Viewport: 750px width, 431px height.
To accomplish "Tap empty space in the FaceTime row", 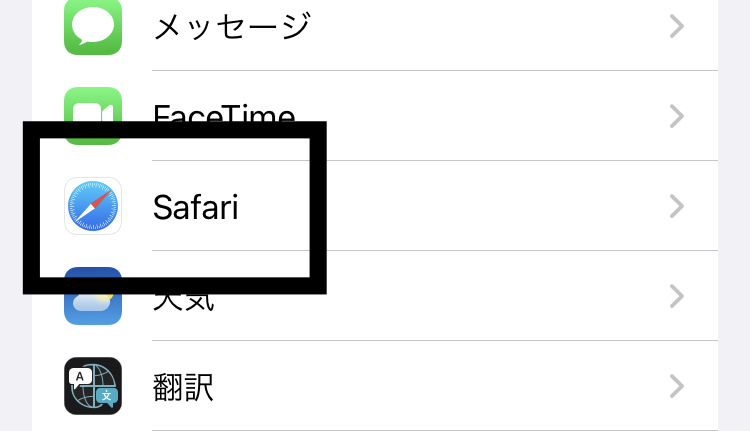I will [480, 117].
